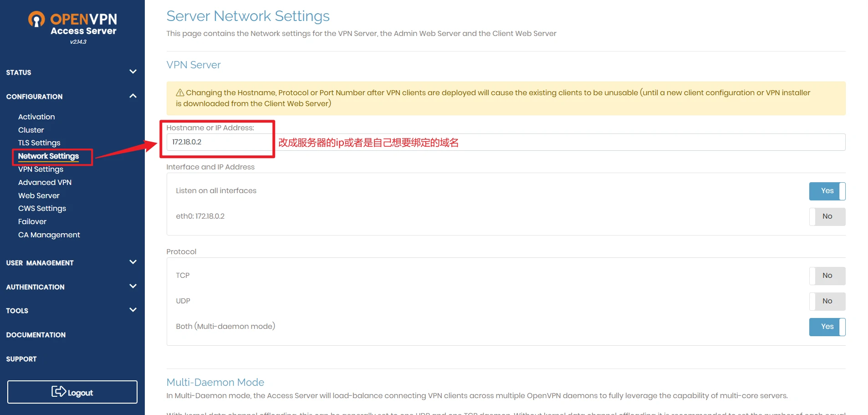The image size is (868, 415).
Task: Expand the AUTHENTICATION section chevron
Action: point(133,286)
